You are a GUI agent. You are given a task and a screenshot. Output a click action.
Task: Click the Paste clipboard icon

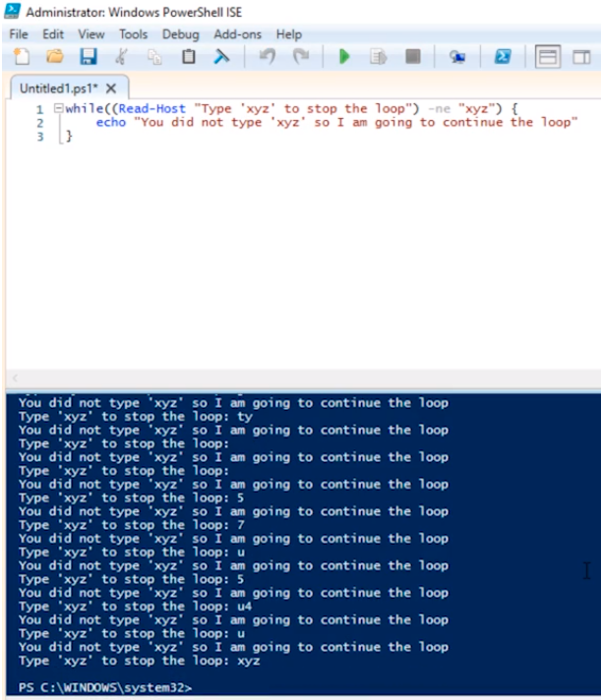(x=188, y=57)
